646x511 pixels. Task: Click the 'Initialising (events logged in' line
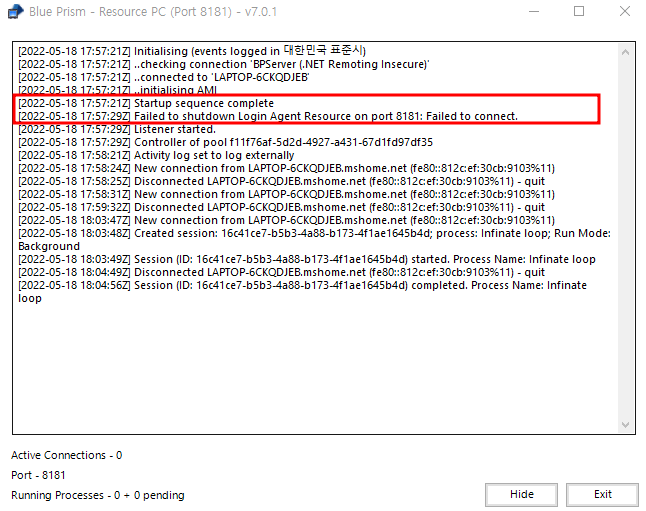click(x=192, y=51)
